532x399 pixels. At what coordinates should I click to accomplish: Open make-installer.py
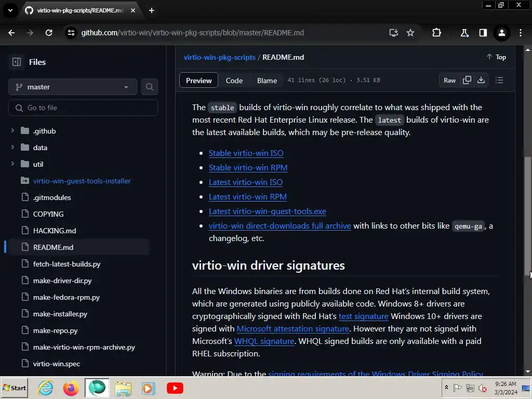coord(60,314)
